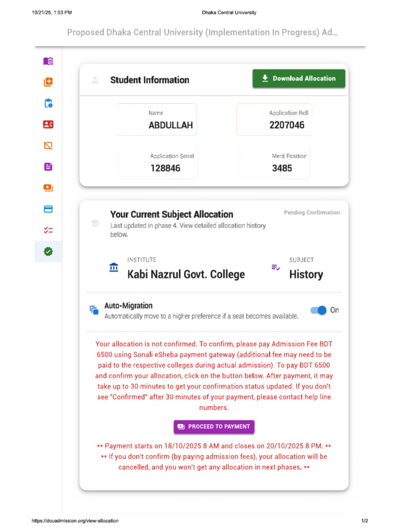Open the blue clipboard sidebar icon
399x532 pixels.
48,103
